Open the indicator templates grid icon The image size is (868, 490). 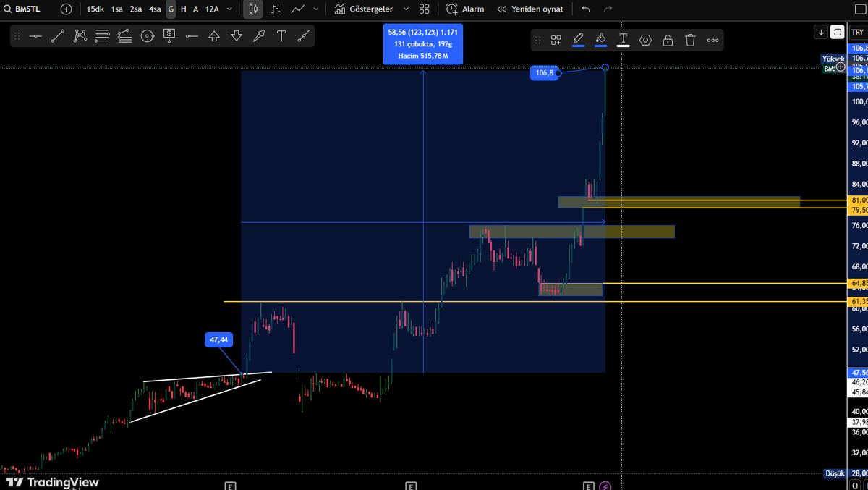point(425,9)
